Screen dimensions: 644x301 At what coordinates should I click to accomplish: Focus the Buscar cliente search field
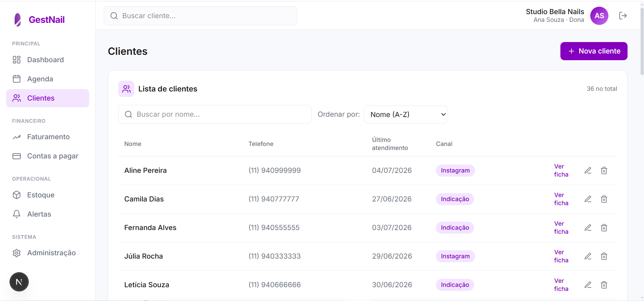coord(200,16)
